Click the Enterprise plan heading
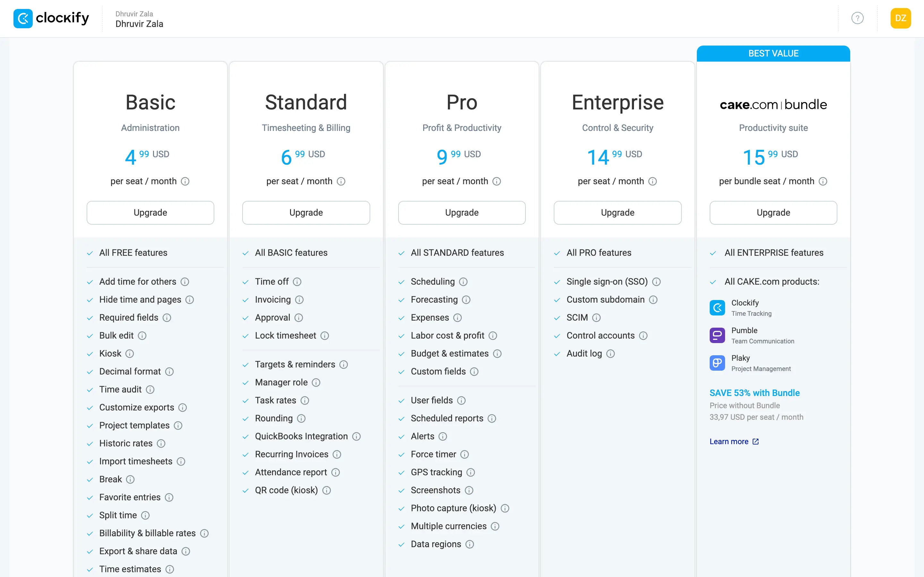 pos(617,102)
